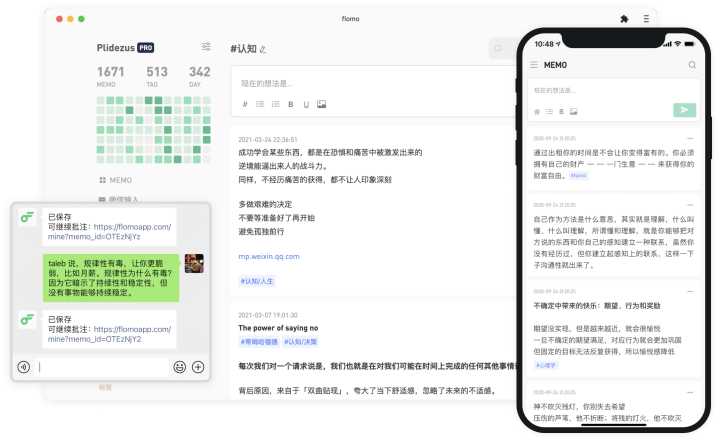
Task: Tap the MEMO title on phone
Action: click(555, 65)
